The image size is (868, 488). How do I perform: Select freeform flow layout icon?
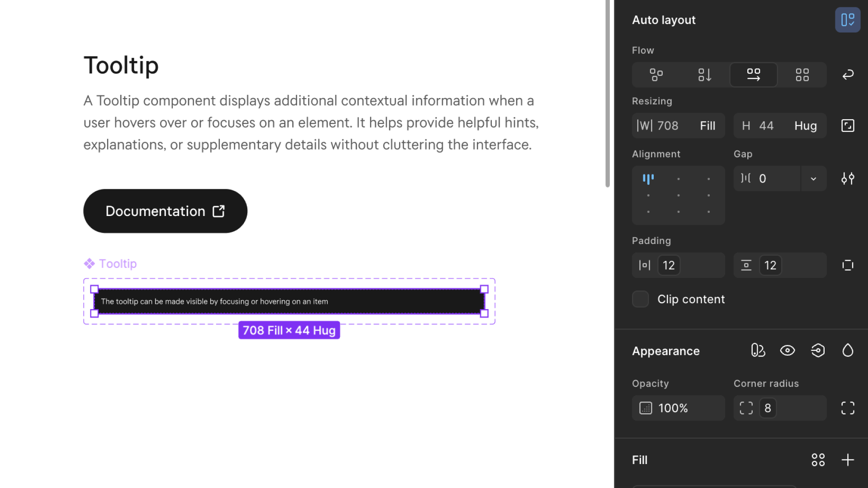coord(656,75)
